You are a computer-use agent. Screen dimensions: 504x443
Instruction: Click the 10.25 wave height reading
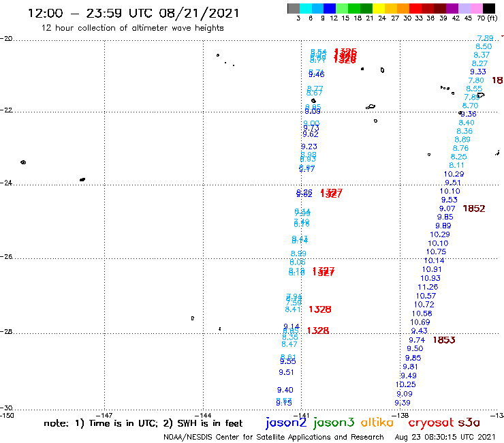406,385
